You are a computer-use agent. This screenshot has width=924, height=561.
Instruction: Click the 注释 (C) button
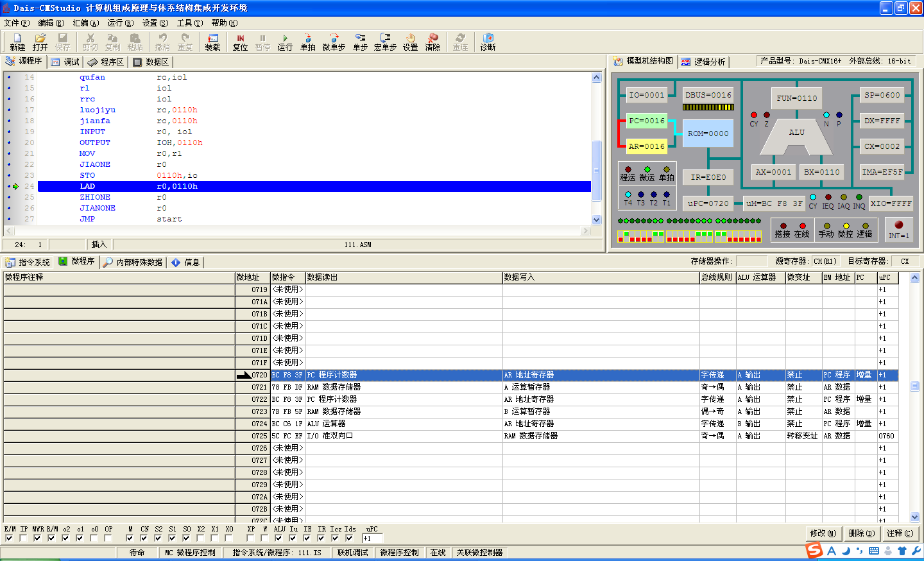(900, 533)
